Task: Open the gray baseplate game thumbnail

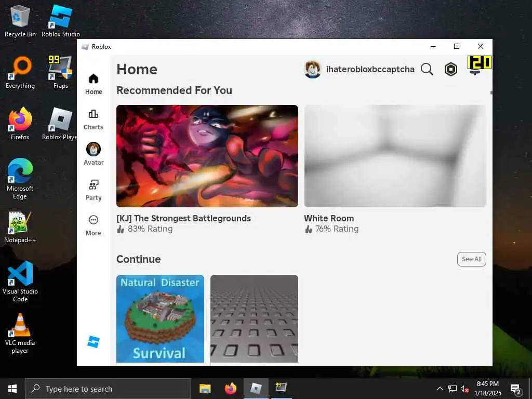Action: (x=254, y=318)
